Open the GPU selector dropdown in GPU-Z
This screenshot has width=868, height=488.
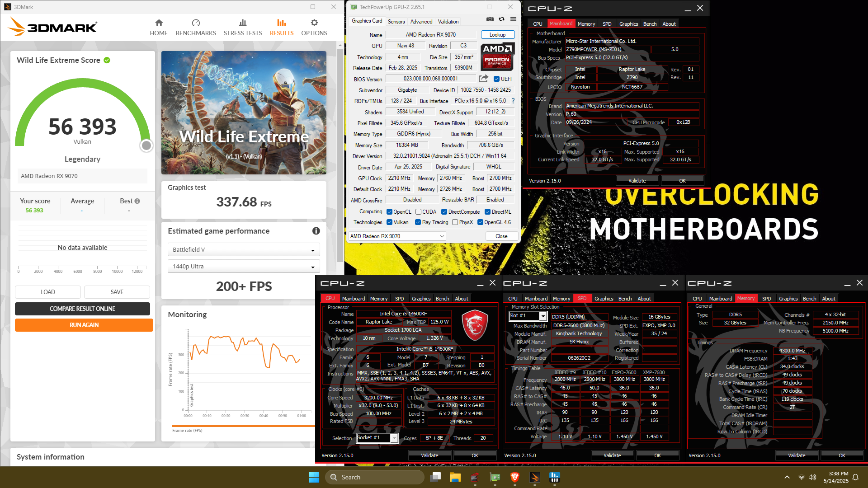[397, 236]
